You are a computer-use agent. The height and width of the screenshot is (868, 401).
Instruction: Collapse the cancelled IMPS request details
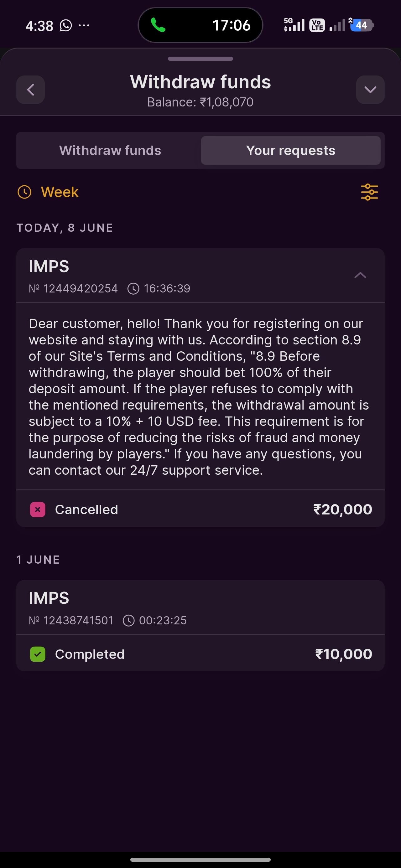360,275
